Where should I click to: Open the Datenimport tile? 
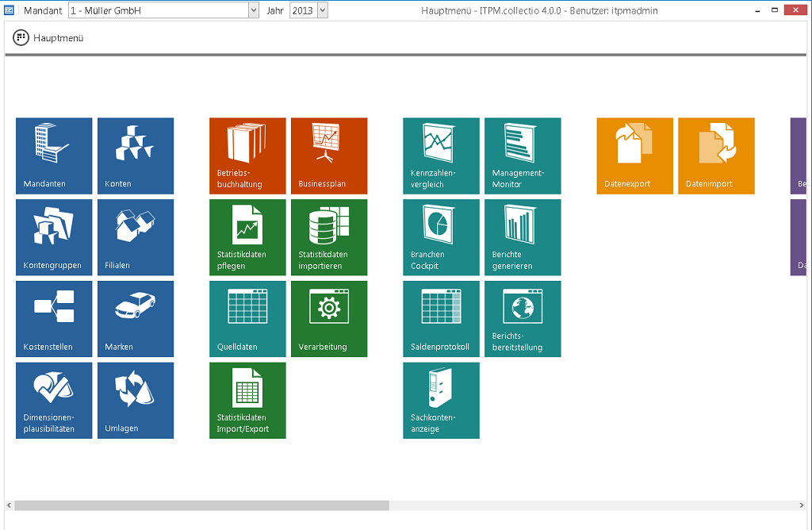tap(716, 156)
